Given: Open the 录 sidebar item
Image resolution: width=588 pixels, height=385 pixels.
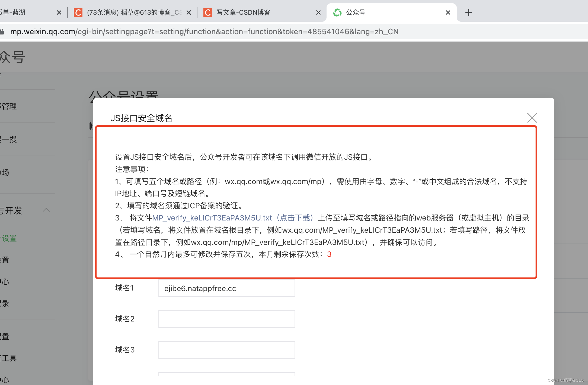Looking at the screenshot, I should pos(5,303).
